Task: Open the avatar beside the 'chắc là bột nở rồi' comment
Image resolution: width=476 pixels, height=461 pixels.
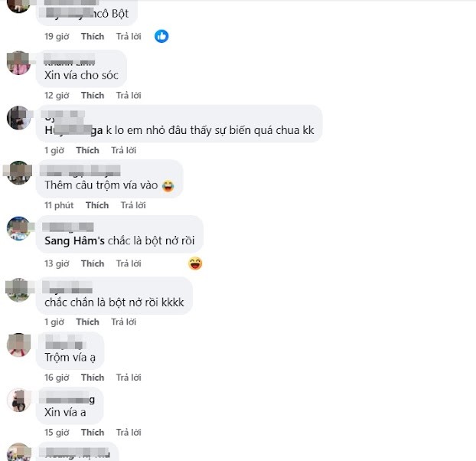Action: coord(18,228)
